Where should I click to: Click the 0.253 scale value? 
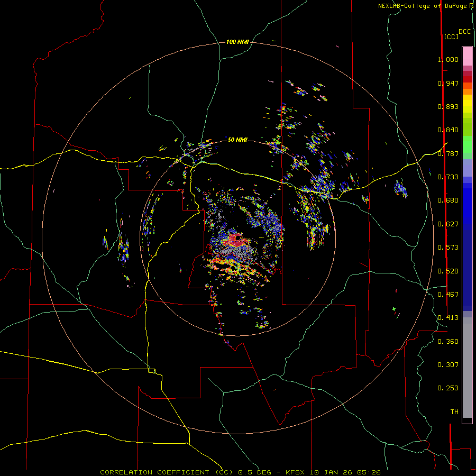click(x=448, y=388)
